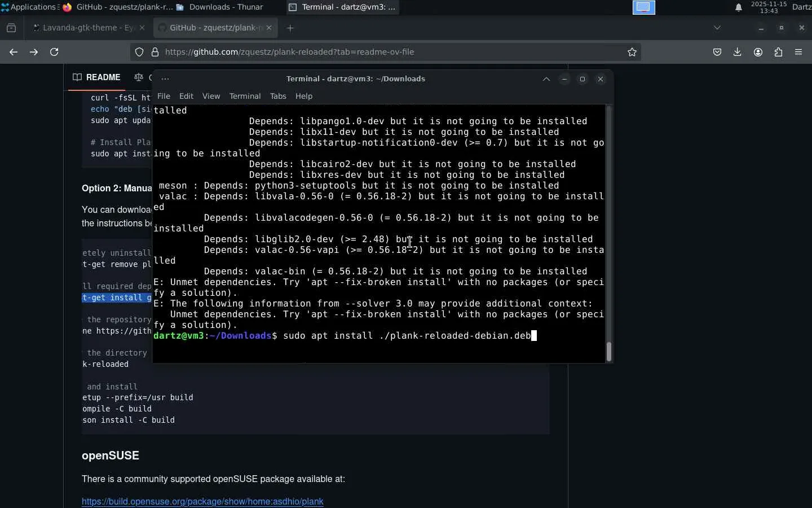Viewport: 812px width, 508px height.
Task: Click the terminal's vertical scrollbar handle
Action: click(x=608, y=351)
